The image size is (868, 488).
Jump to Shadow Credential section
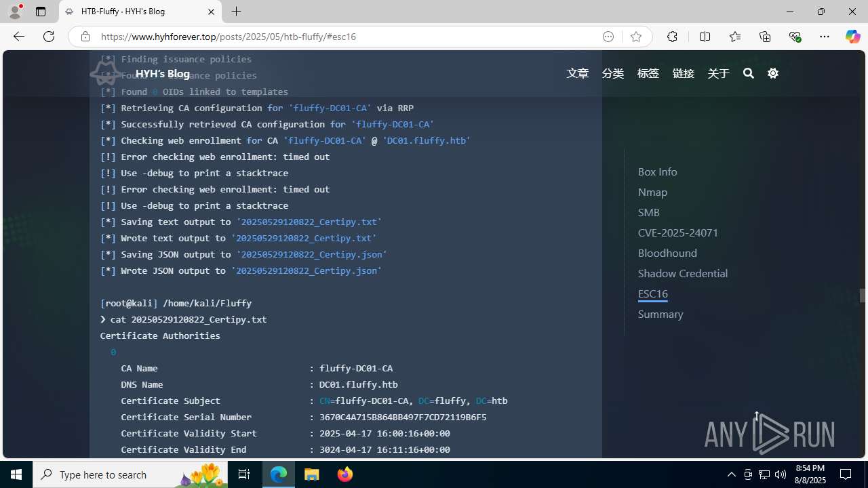pos(683,273)
